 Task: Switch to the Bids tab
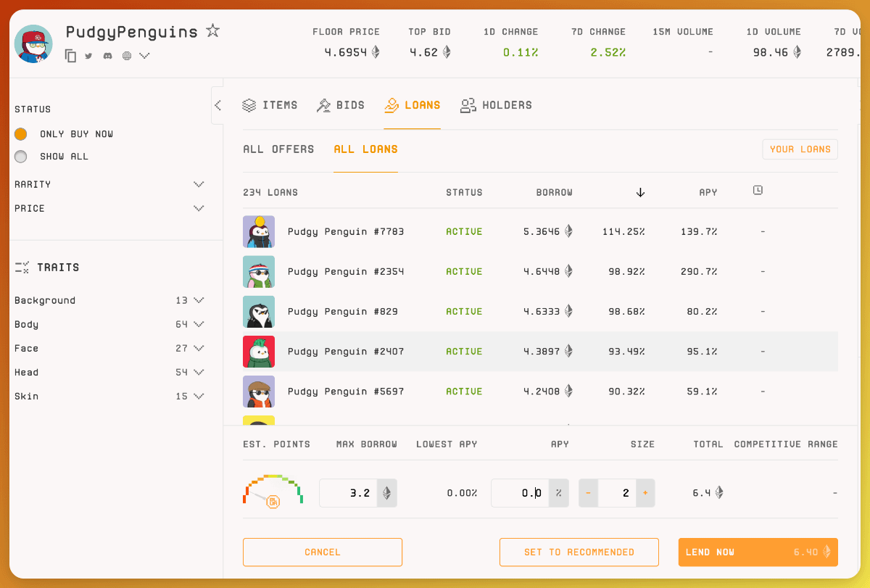(x=341, y=105)
